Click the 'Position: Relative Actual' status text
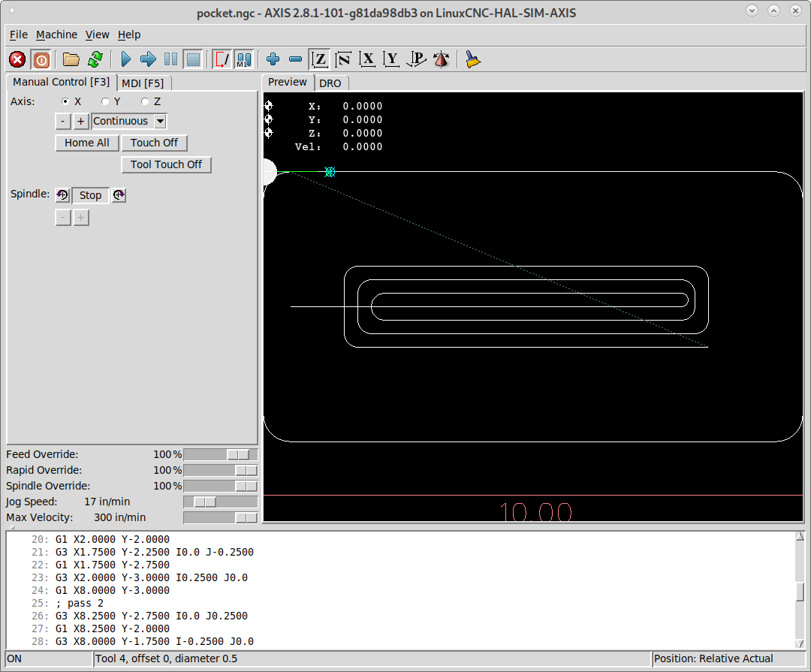This screenshot has height=672, width=811. pyautogui.click(x=713, y=658)
